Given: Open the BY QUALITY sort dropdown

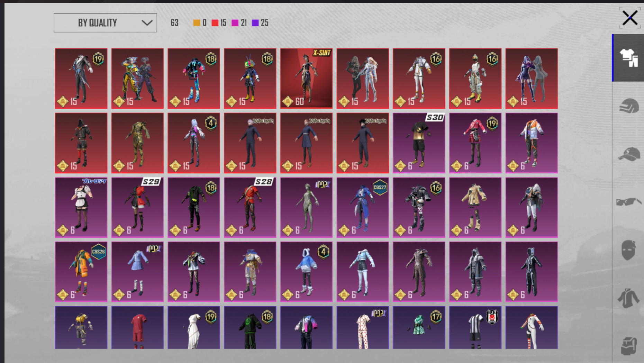Looking at the screenshot, I should [x=105, y=23].
